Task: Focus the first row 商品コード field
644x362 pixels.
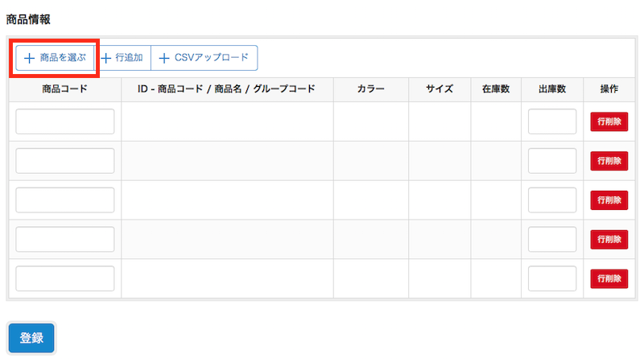Action: click(x=65, y=121)
